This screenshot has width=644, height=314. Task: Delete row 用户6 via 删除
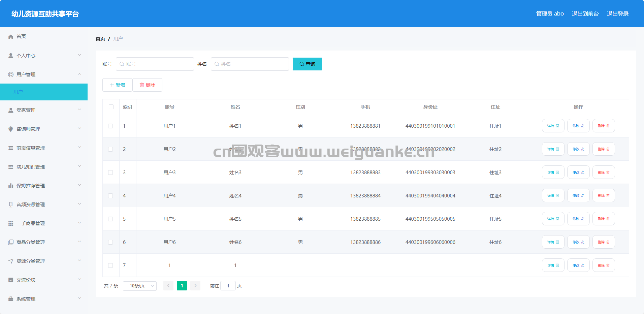(604, 242)
